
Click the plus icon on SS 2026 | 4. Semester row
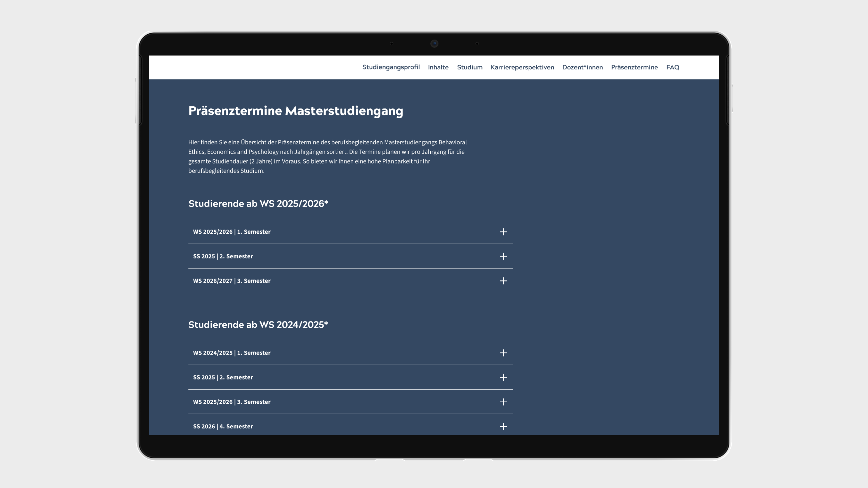503,426
